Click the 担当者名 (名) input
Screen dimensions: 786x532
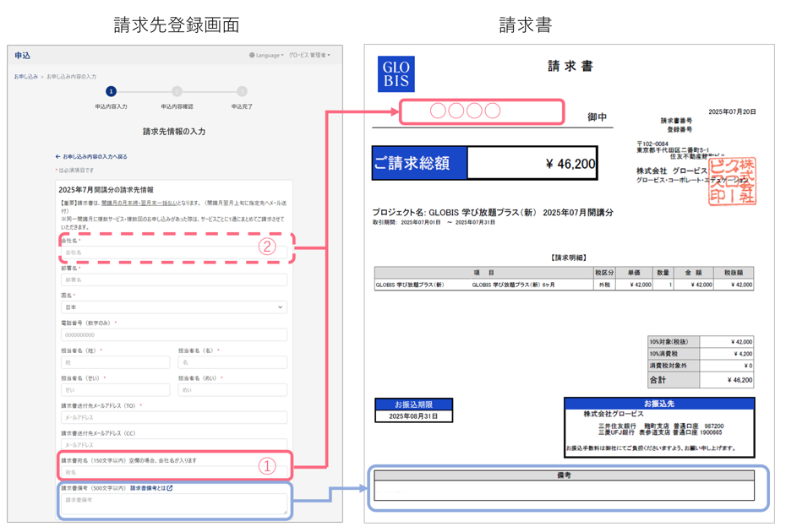[232, 362]
